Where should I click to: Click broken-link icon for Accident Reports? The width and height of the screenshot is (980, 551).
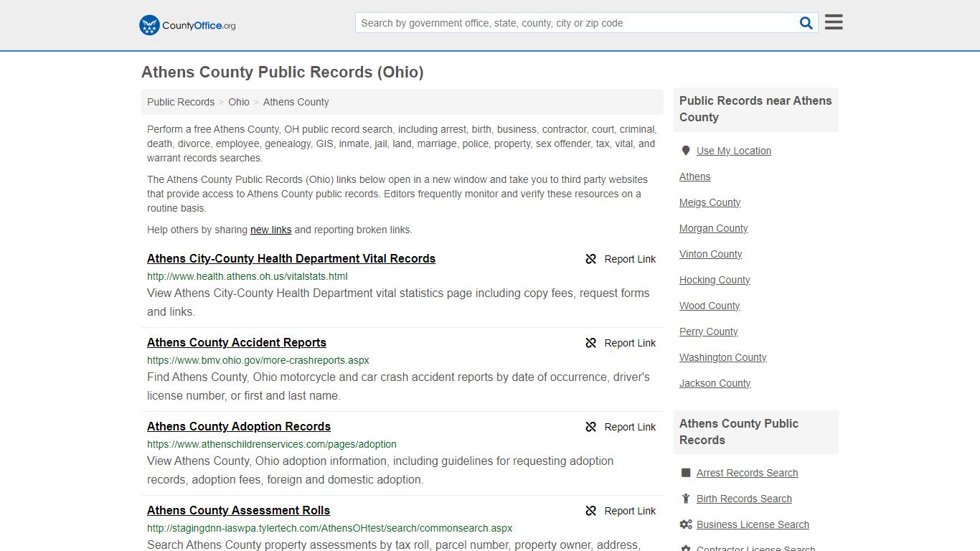[591, 343]
